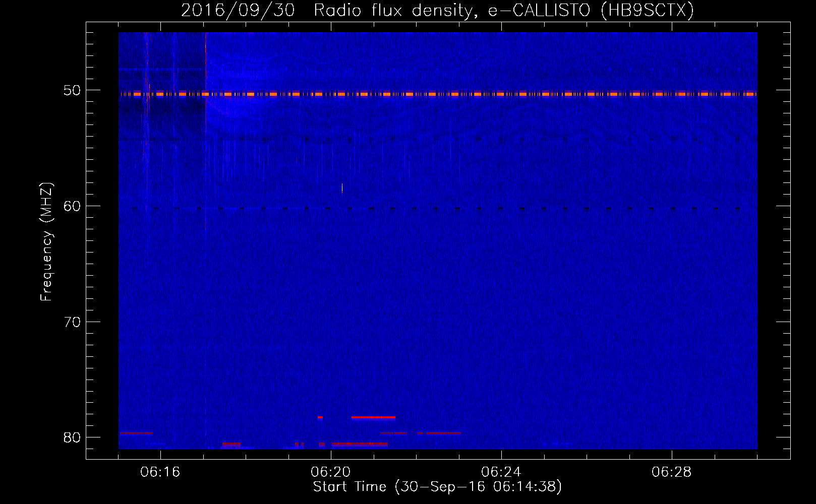Viewport: 816px width, 504px height.
Task: Select the 60 frequency tick label
Action: click(x=72, y=206)
